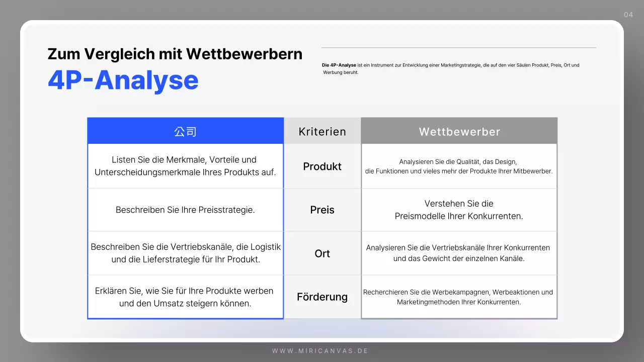
Task: Select the Umsatz steigern text cell
Action: pyautogui.click(x=185, y=297)
